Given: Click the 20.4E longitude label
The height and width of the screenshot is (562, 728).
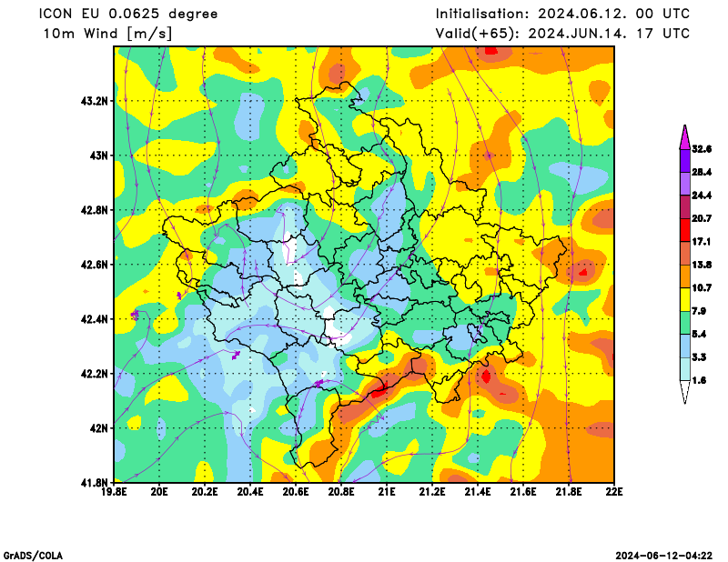Looking at the screenshot, I should tap(251, 492).
